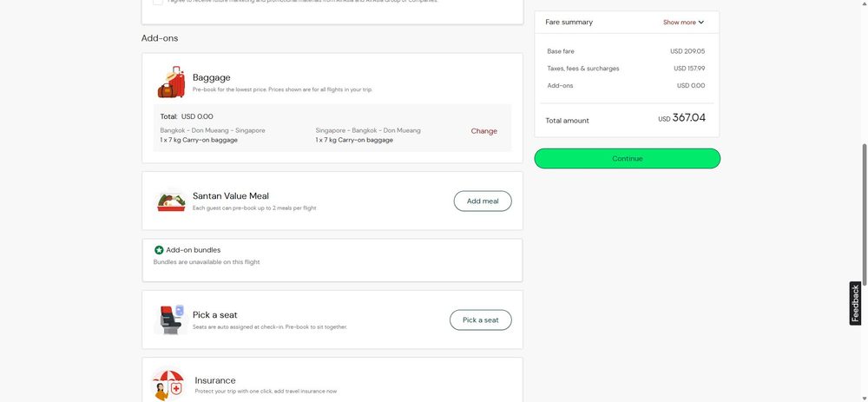This screenshot has width=868, height=402.
Task: Tick the marketing materials consent checkbox
Action: pyautogui.click(x=158, y=2)
